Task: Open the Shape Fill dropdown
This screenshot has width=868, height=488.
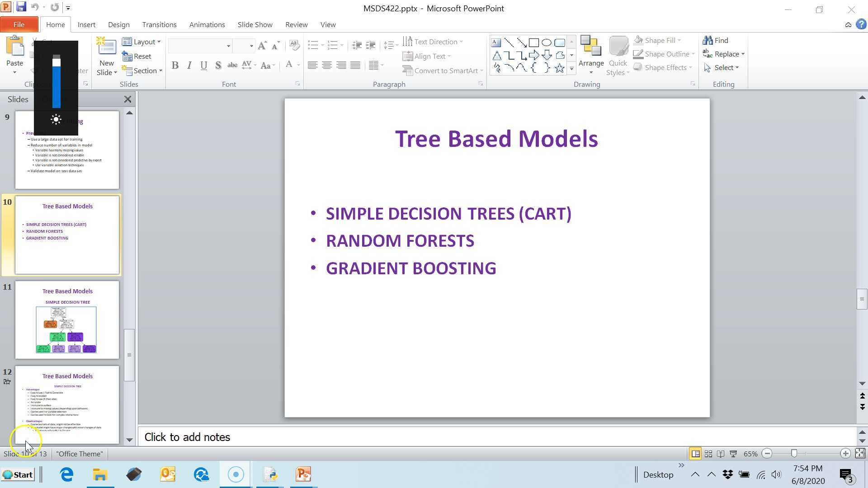Action: 680,40
